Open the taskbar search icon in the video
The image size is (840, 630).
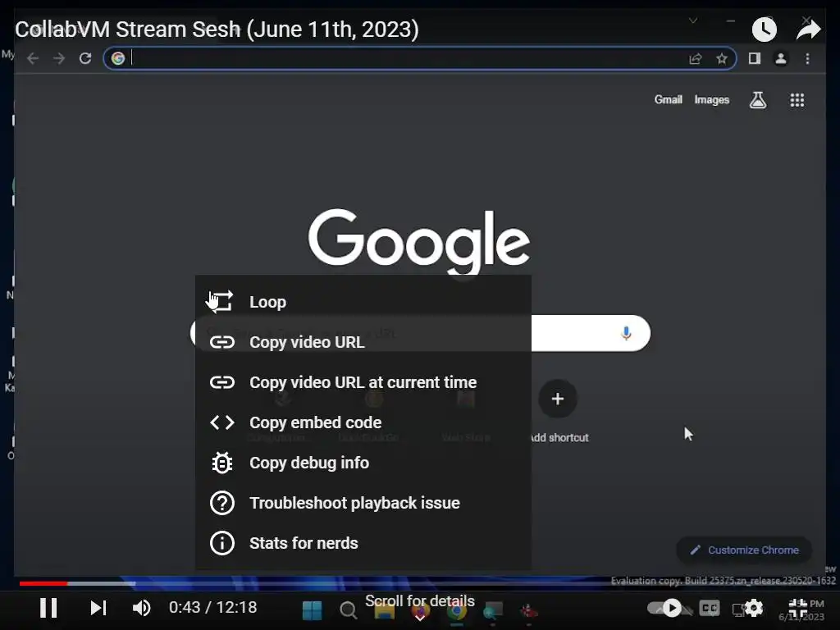348,610
